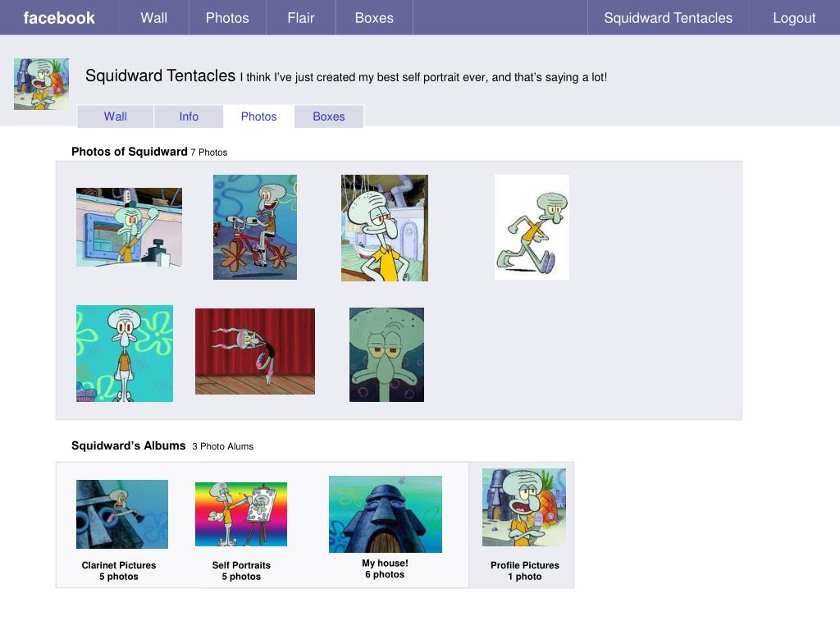840x630 pixels.
Task: Click the '3 Photo Alums' count text
Action: click(223, 446)
